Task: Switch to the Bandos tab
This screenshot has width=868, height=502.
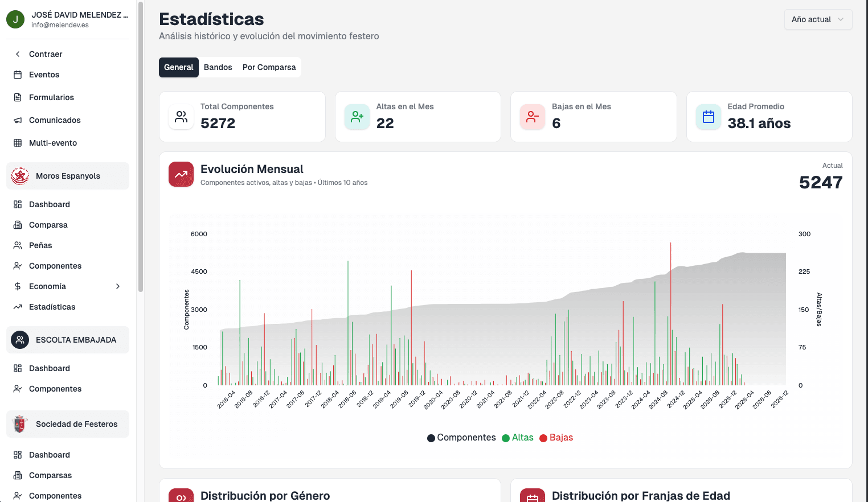Action: [x=218, y=67]
